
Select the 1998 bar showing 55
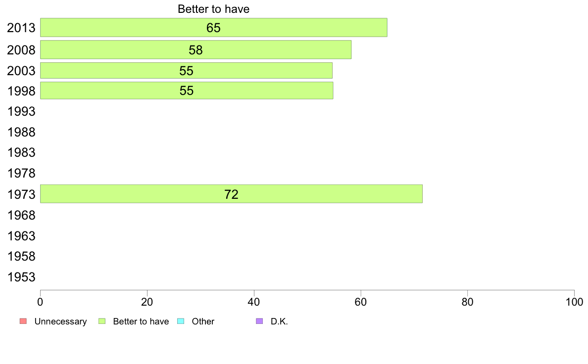pyautogui.click(x=187, y=91)
